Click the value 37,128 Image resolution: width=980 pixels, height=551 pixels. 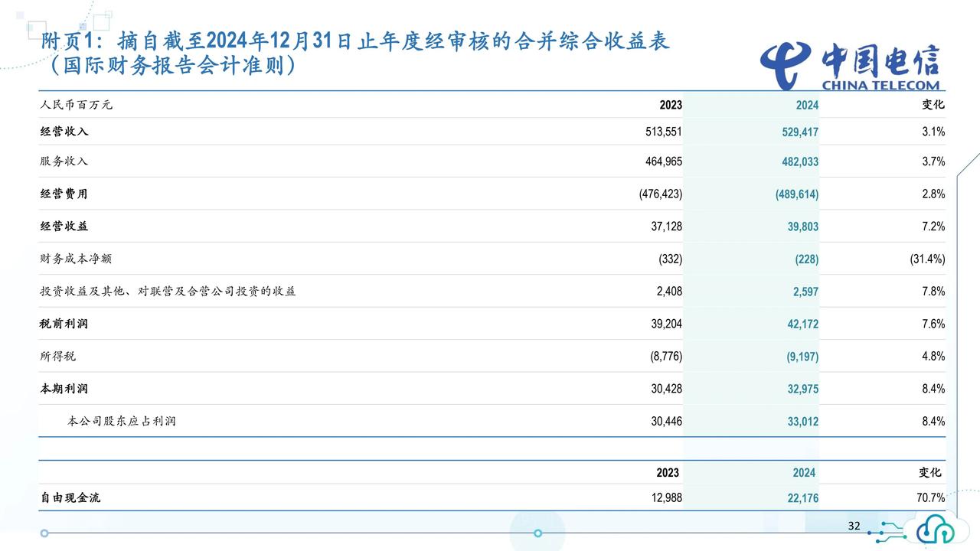coord(666,227)
